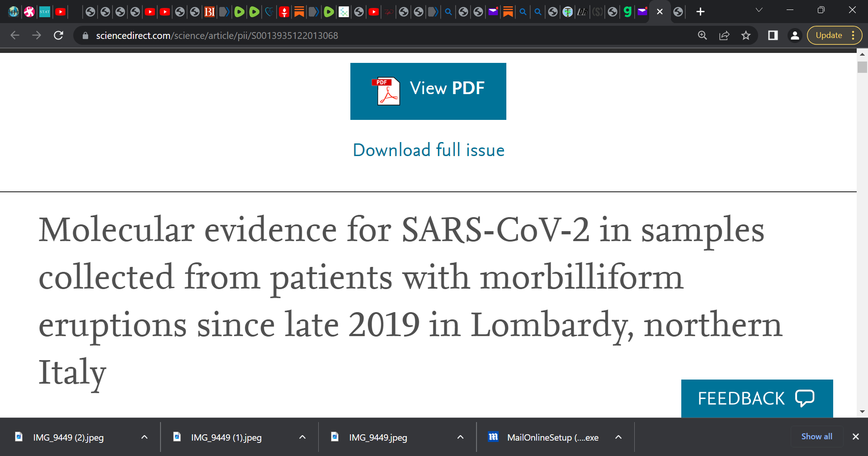Open the page zoom magnifier icon
The image size is (868, 456).
[702, 35]
